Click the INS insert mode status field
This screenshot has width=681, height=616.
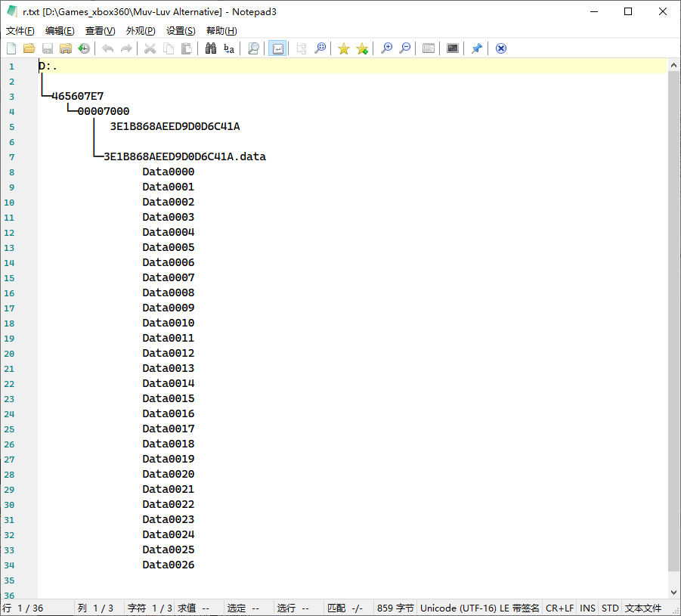click(x=587, y=608)
